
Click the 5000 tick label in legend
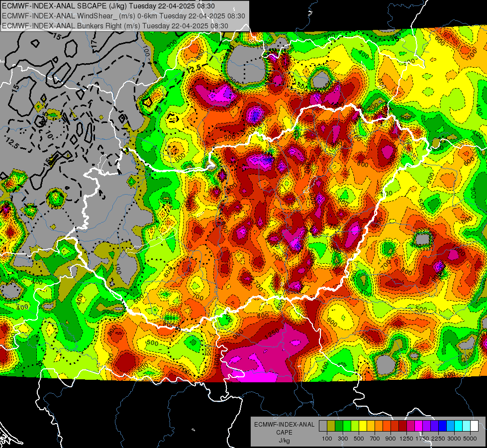(470, 439)
